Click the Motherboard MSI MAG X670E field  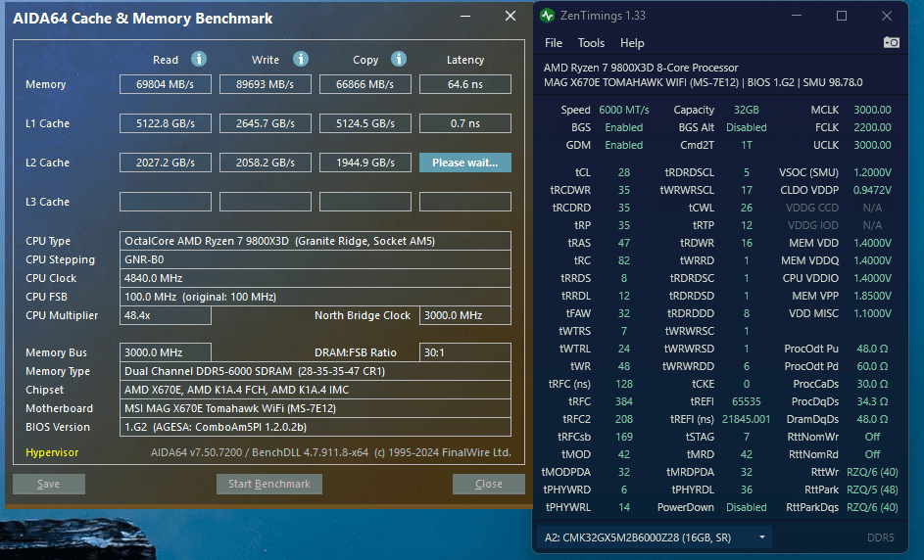316,408
